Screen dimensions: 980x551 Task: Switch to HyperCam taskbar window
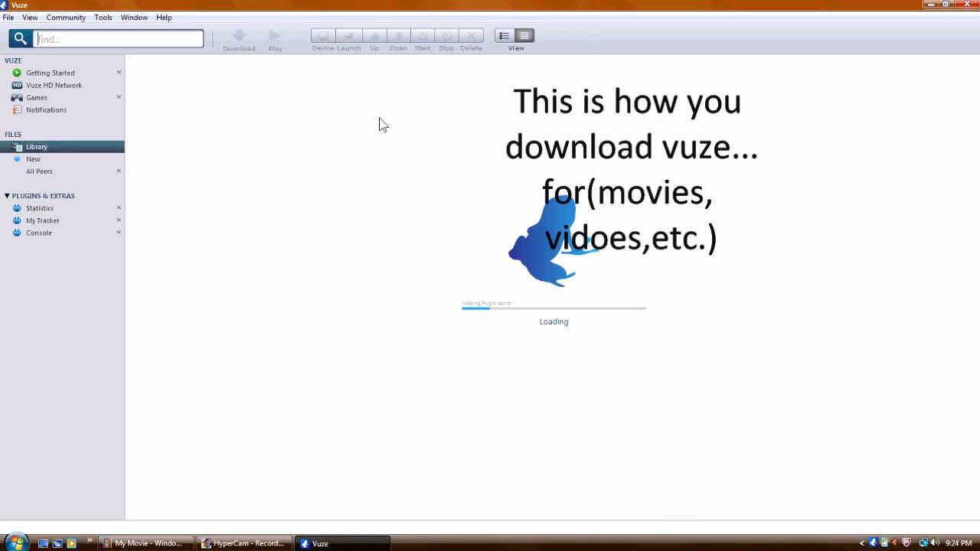coord(243,543)
